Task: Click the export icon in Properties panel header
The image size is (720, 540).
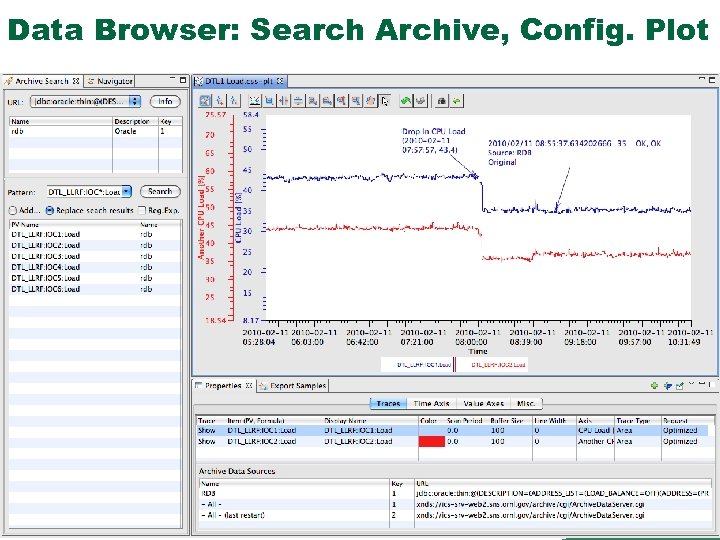Action: [680, 386]
